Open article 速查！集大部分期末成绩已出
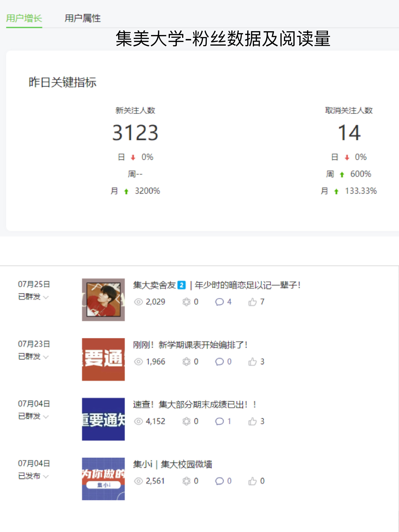Screen dimensions: 399x532 pyautogui.click(x=194, y=404)
